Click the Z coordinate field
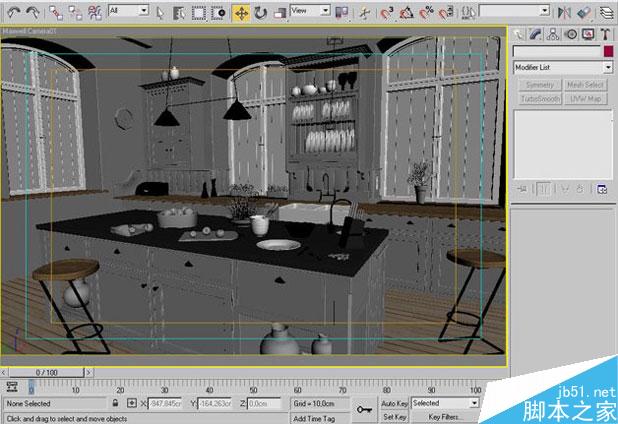 (264, 404)
